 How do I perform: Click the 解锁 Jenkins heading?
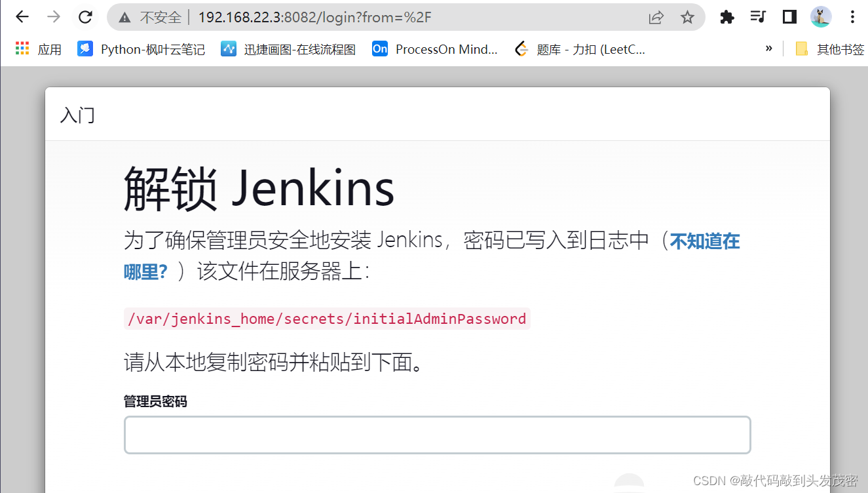click(259, 189)
